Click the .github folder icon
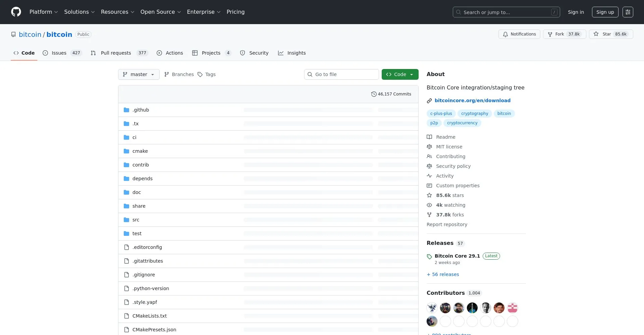This screenshot has height=335, width=644. 126,110
